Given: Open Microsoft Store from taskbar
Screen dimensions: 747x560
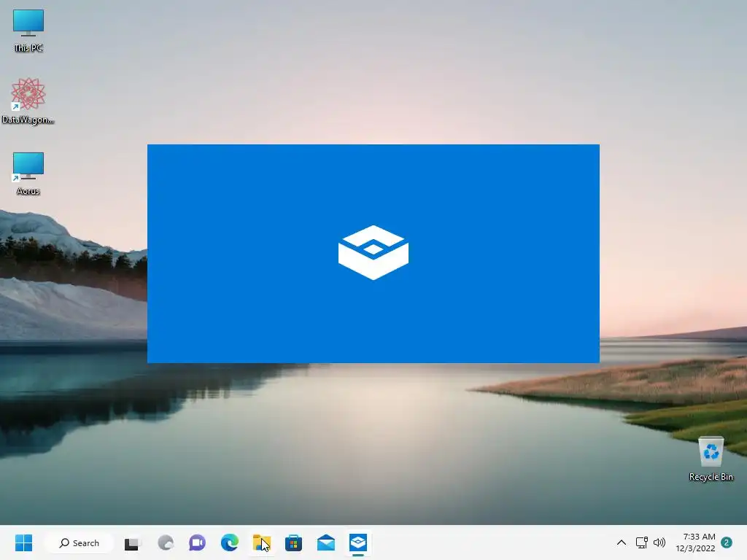Looking at the screenshot, I should (x=293, y=542).
